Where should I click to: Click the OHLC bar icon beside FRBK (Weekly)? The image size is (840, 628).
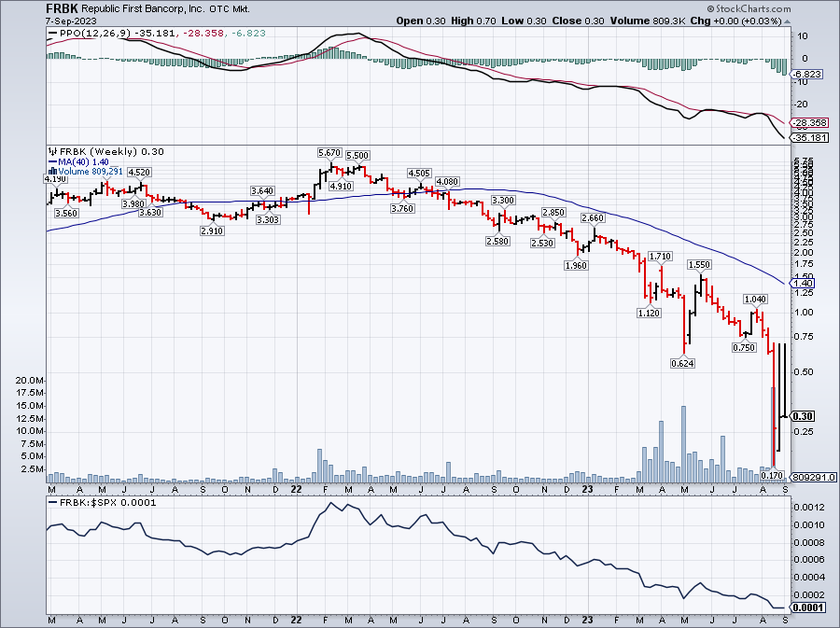52,151
